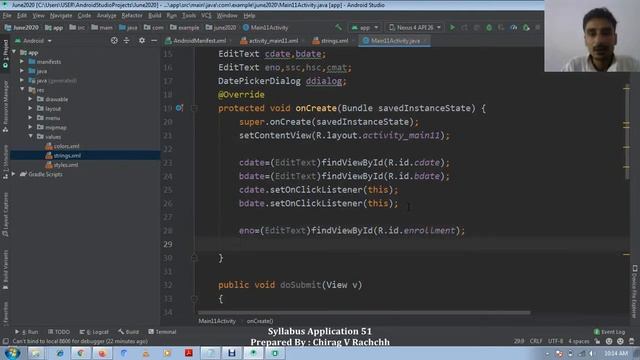Expand the layout folder

coord(31,109)
